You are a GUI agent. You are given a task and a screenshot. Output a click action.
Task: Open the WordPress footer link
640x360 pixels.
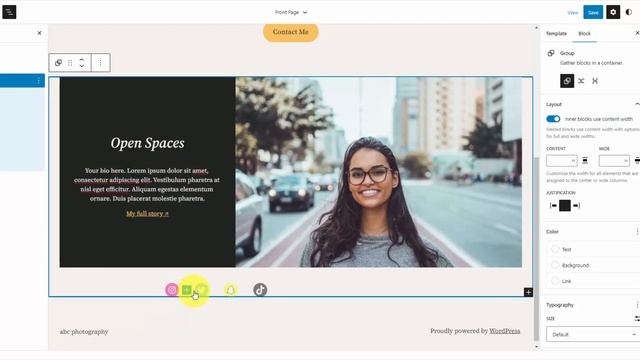click(x=504, y=331)
